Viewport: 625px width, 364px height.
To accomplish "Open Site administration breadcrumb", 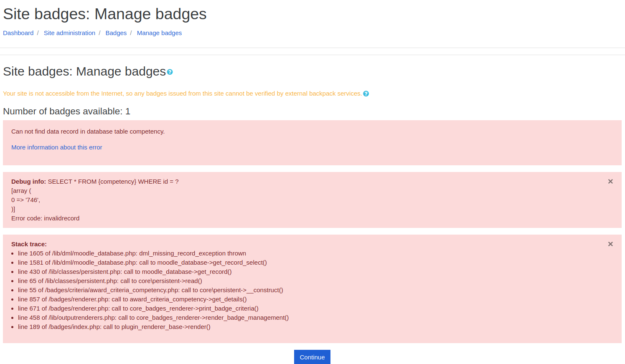I will [69, 33].
